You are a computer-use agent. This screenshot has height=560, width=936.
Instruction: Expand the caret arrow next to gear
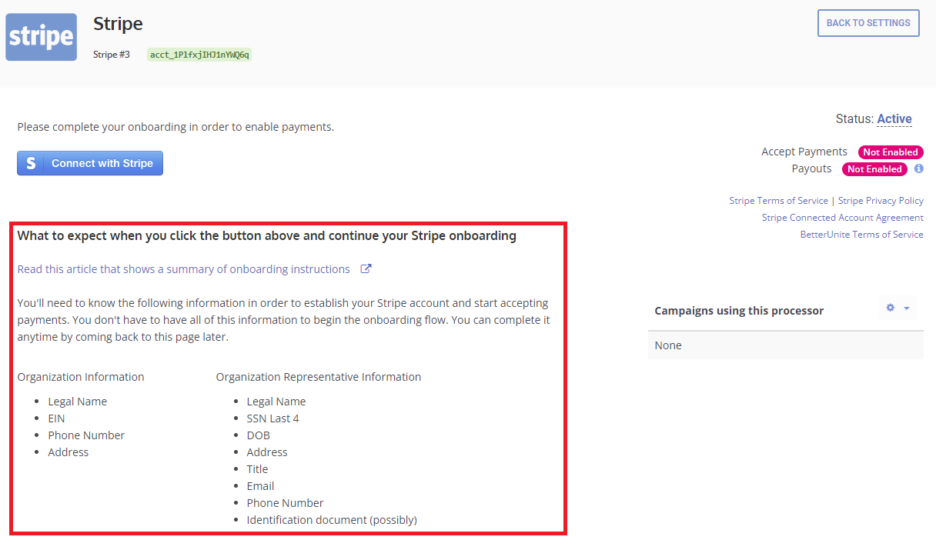tap(906, 308)
